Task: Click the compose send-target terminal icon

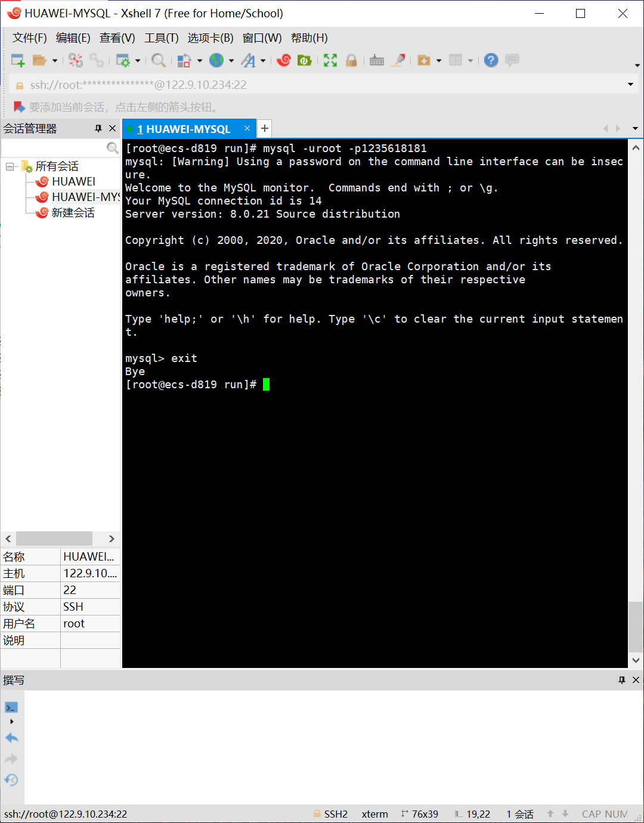Action: 11,707
